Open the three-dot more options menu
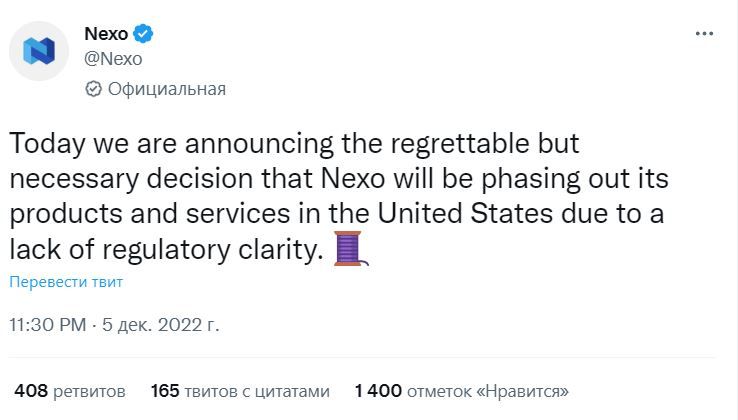This screenshot has width=738, height=420. click(704, 33)
